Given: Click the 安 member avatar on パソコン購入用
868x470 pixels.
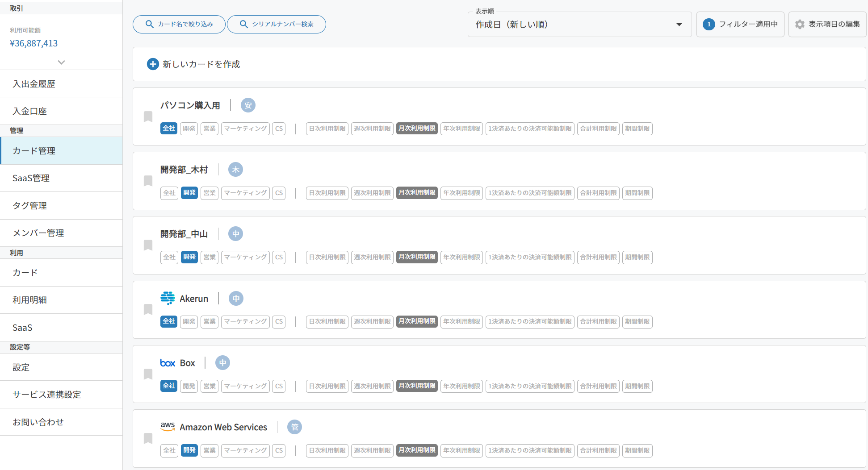Looking at the screenshot, I should pos(248,105).
